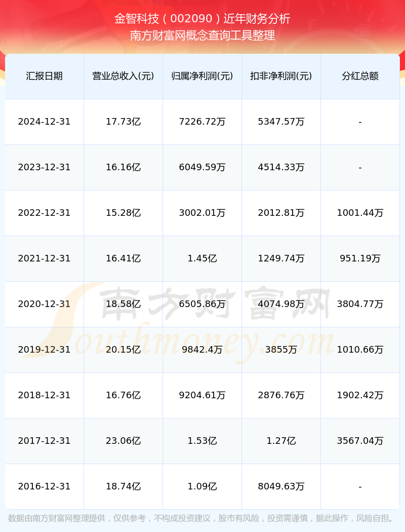Image resolution: width=405 pixels, height=532 pixels.
Task: Select the 1.27亿 cell
Action: [281, 441]
